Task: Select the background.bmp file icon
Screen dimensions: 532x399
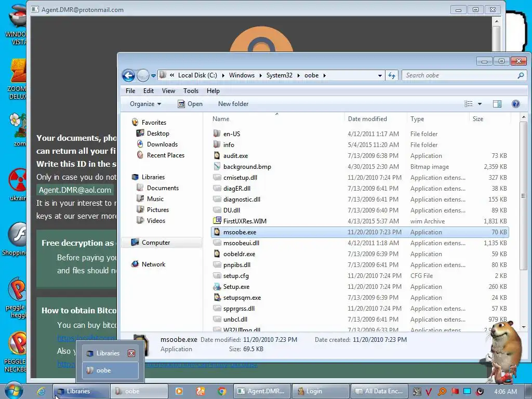Action: pos(217,167)
